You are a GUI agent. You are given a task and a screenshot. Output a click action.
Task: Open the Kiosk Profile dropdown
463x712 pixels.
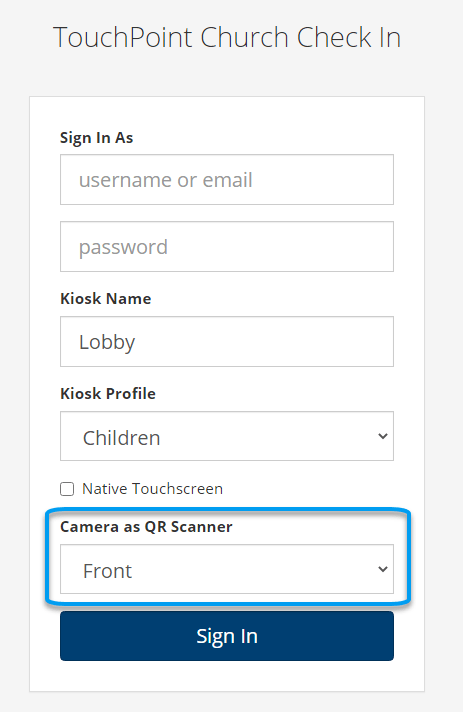coord(227,436)
